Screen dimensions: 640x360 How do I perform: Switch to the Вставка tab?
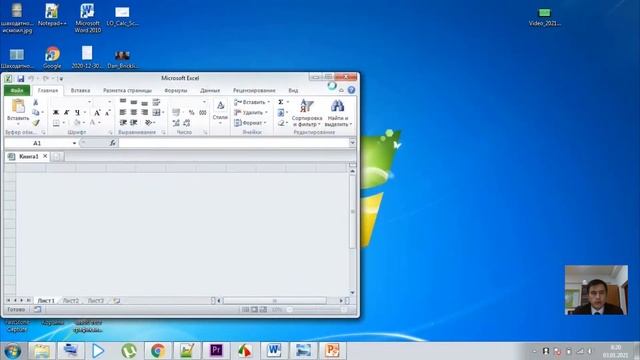80,90
